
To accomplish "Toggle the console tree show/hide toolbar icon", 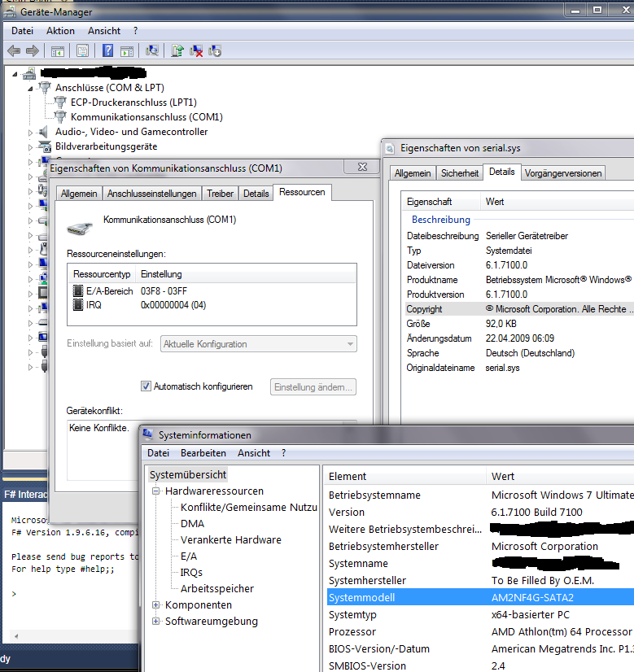I will tap(58, 51).
